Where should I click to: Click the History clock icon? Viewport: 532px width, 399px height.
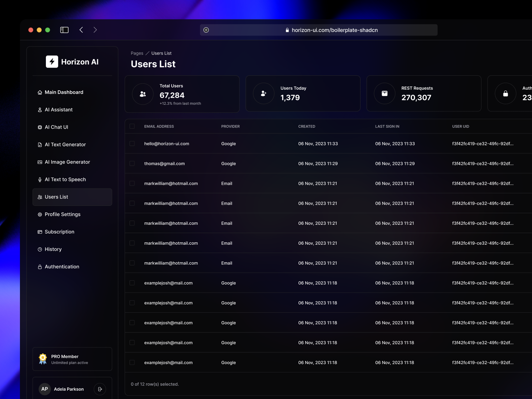tap(40, 249)
